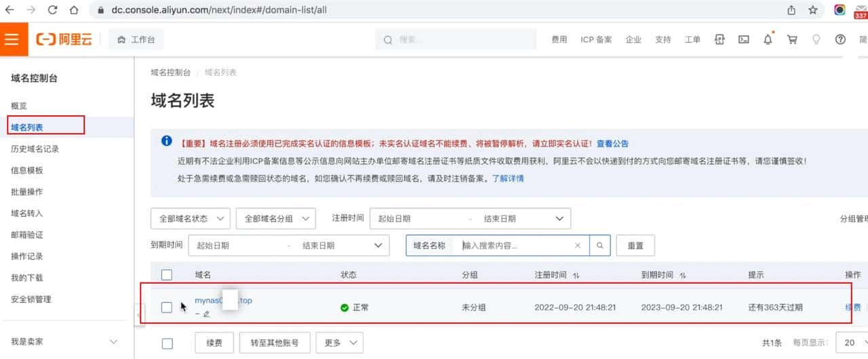Viewport: 868px width, 359px height.
Task: Tick the select-all checkbox in table header
Action: click(x=167, y=274)
